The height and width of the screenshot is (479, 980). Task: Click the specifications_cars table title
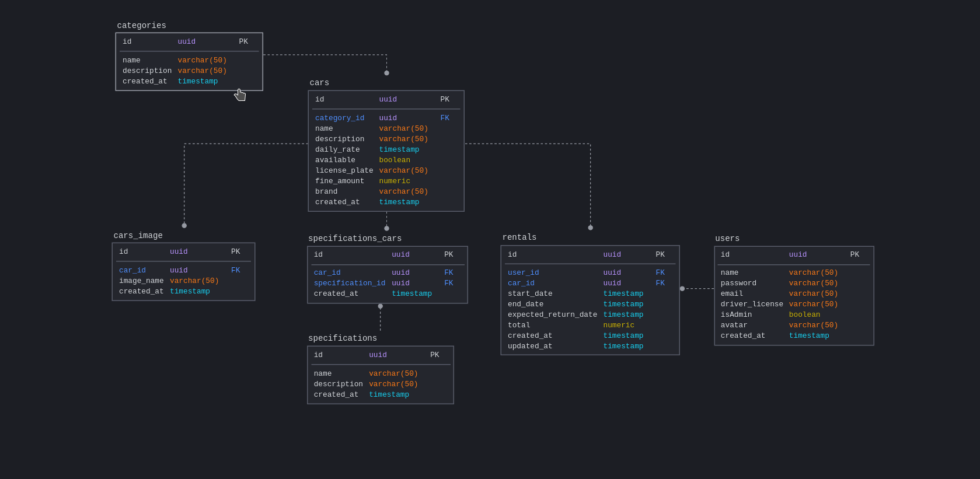tap(355, 239)
